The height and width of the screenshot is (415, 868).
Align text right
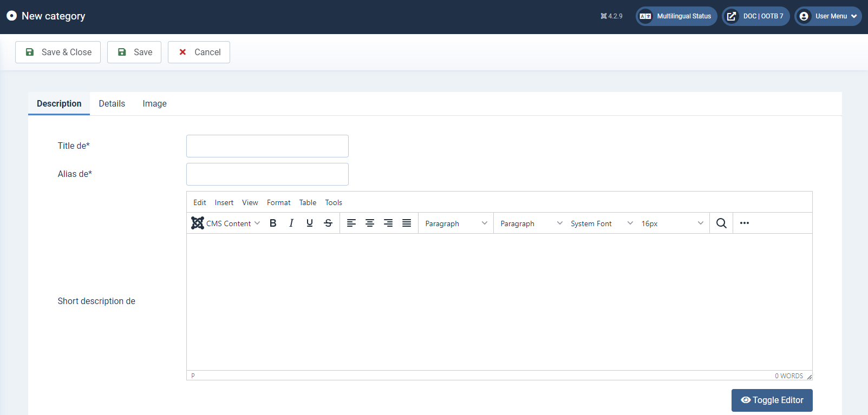point(388,223)
